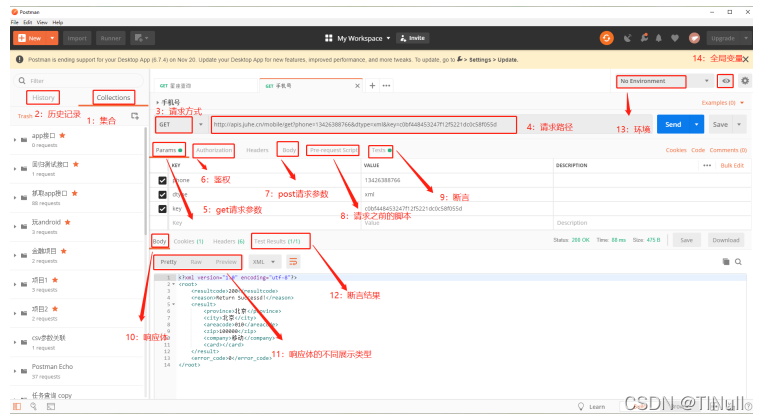Click the three-dots icon beside Bulk Edit
This screenshot has width=759, height=420.
tap(707, 165)
